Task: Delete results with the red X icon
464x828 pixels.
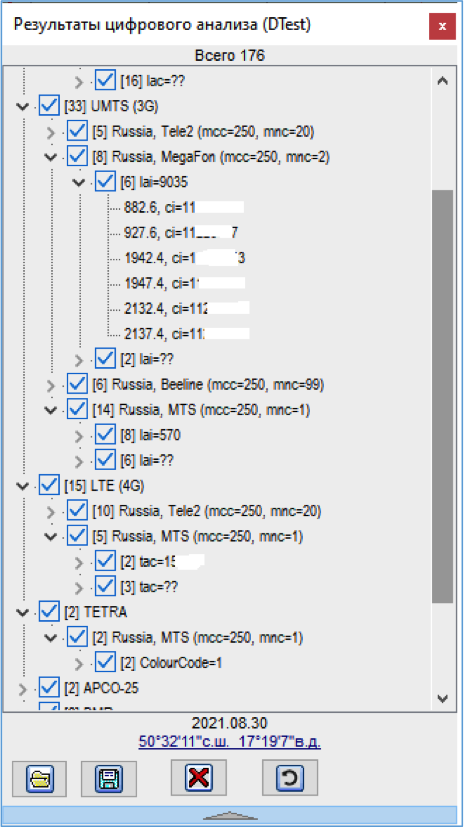Action: pos(198,777)
